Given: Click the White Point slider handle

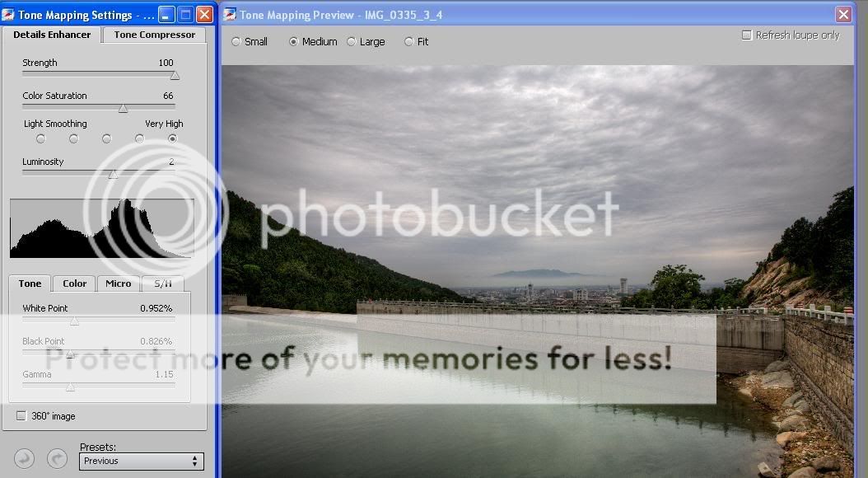Looking at the screenshot, I should tap(74, 321).
